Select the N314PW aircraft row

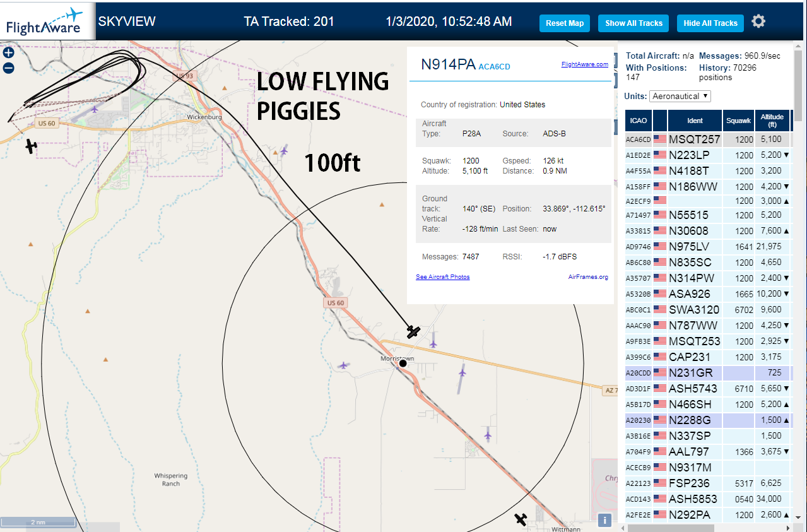[x=708, y=278]
